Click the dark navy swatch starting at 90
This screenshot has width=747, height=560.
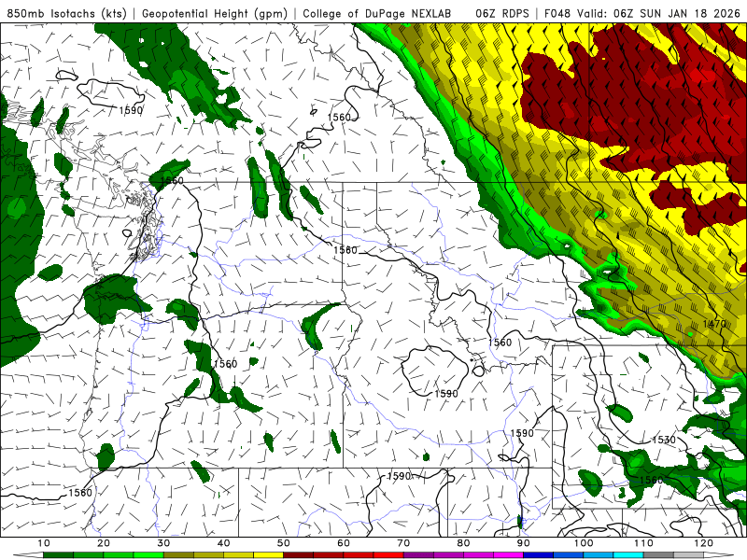pos(539,555)
